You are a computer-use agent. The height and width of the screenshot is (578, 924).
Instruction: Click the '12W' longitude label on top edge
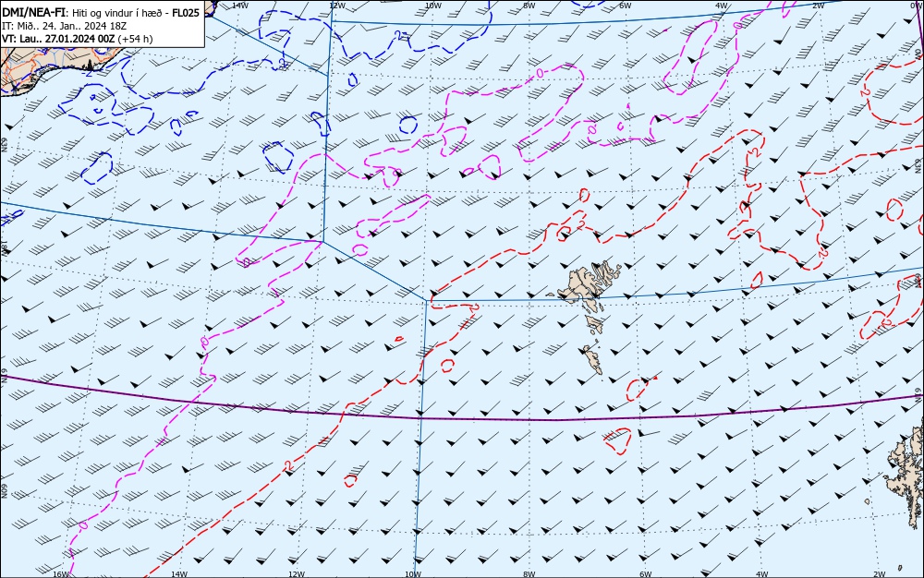coord(336,6)
